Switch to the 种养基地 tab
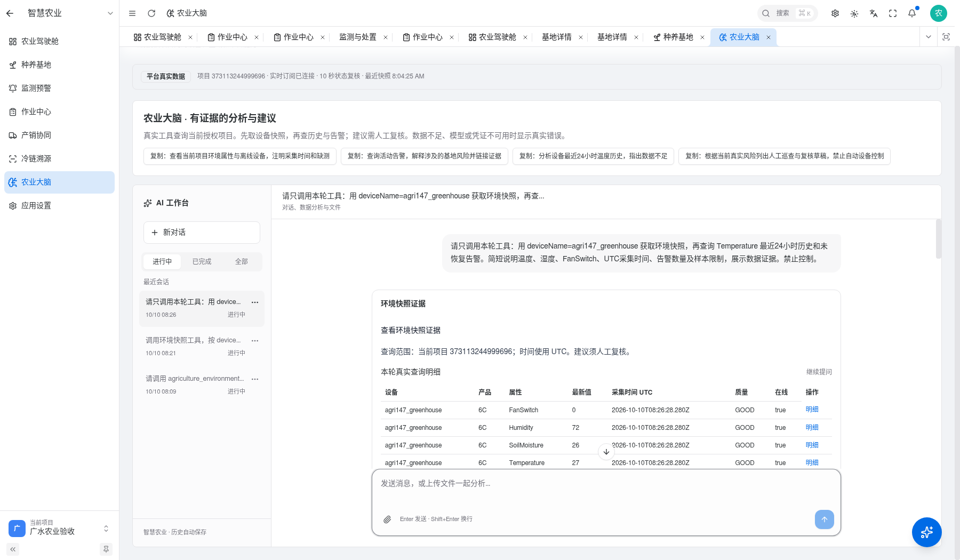This screenshot has width=960, height=560. click(x=673, y=37)
